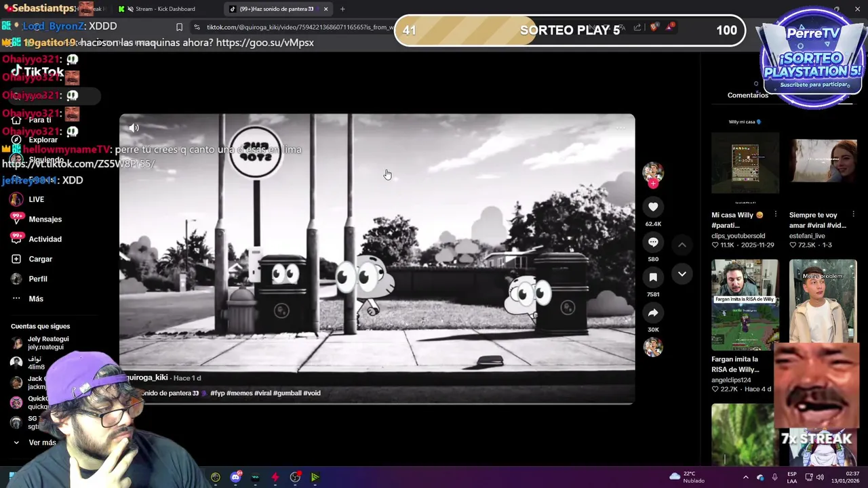Screen dimensions: 868x488
Task: Switch to the Comentarios tab
Action: [748, 95]
